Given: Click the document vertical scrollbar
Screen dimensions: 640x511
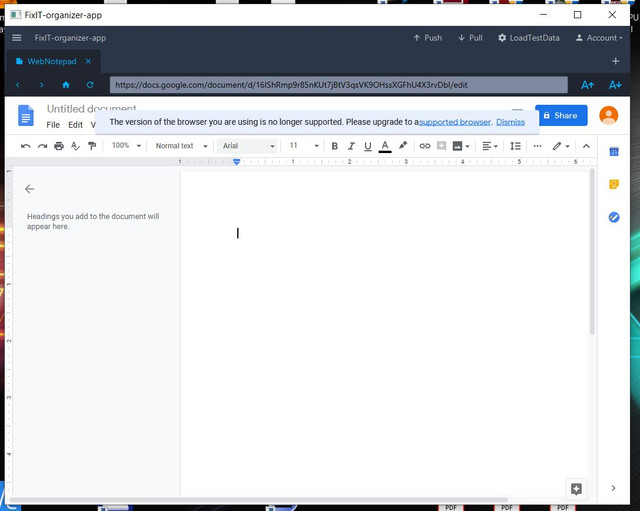Looking at the screenshot, I should coord(592,252).
